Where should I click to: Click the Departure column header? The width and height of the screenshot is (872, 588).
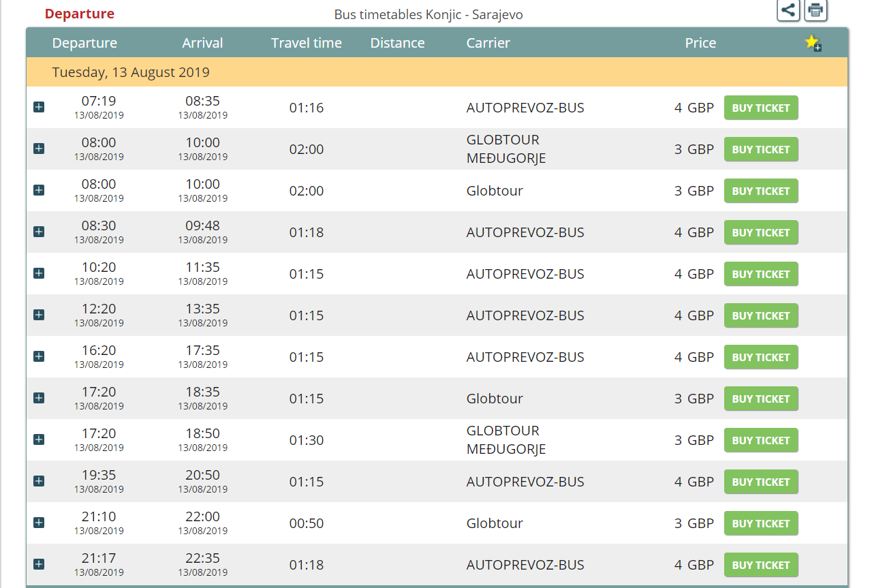click(x=84, y=43)
